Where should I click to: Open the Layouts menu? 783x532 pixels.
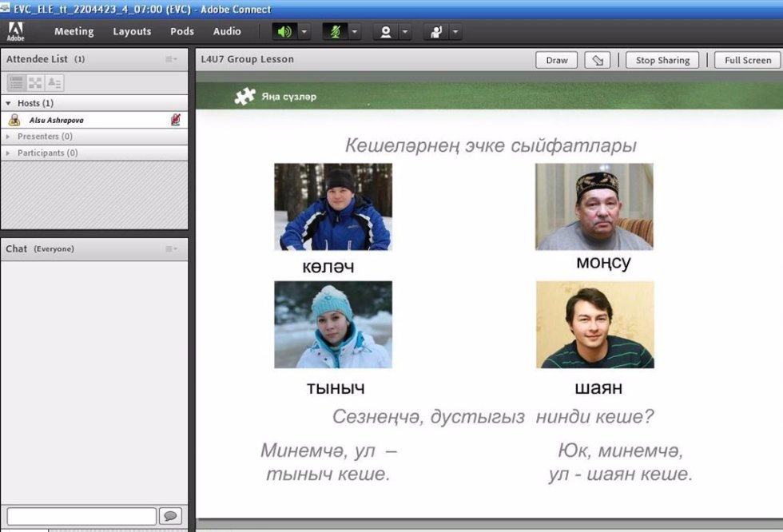tap(132, 32)
